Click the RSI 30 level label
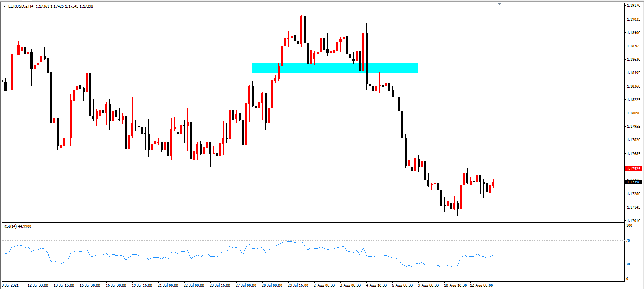 (x=628, y=264)
